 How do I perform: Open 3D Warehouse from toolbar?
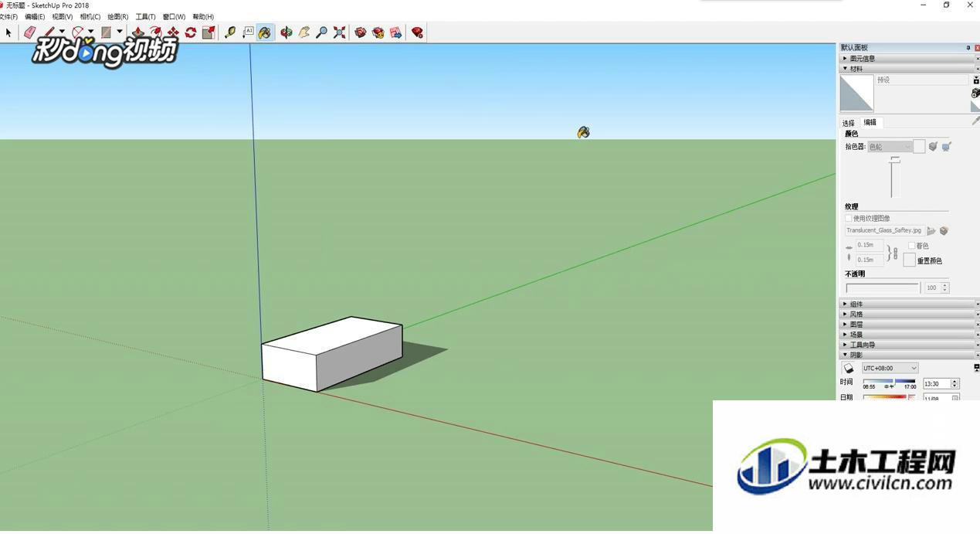point(361,32)
